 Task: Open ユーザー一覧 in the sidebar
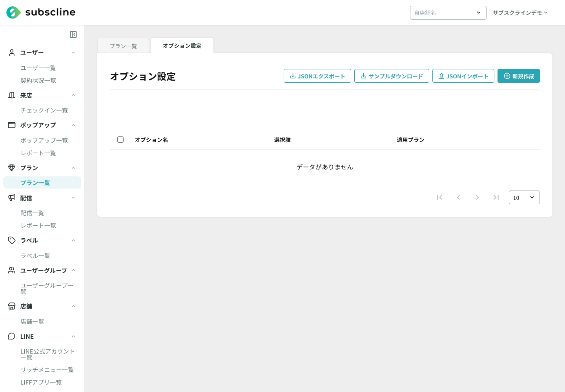(x=38, y=68)
